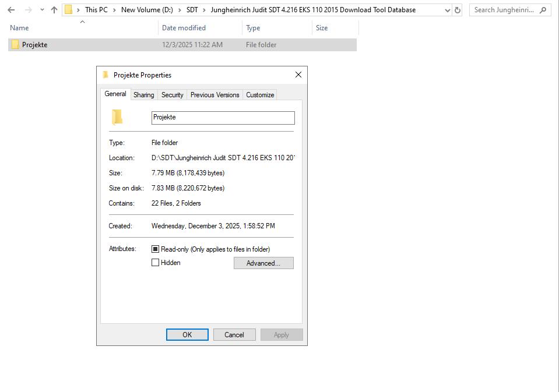Open address bar history dropdown
This screenshot has width=559, height=392.
(448, 10)
